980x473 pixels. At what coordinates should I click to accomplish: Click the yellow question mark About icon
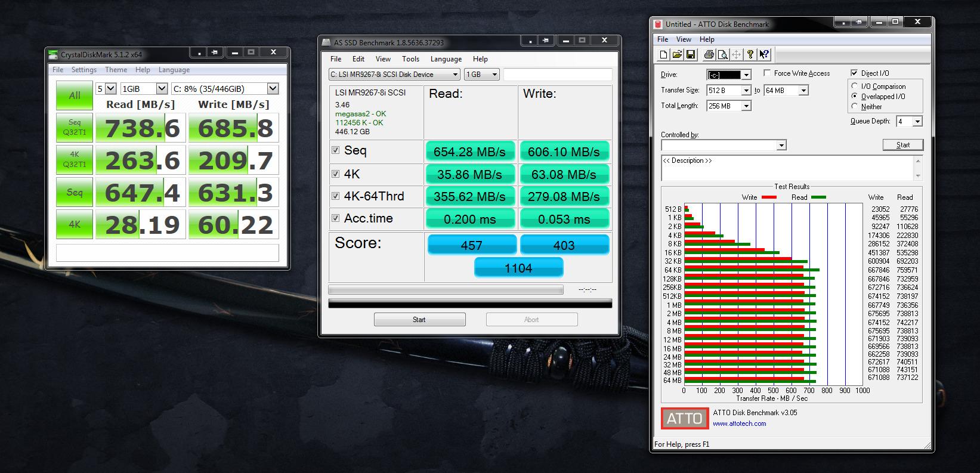[x=750, y=55]
